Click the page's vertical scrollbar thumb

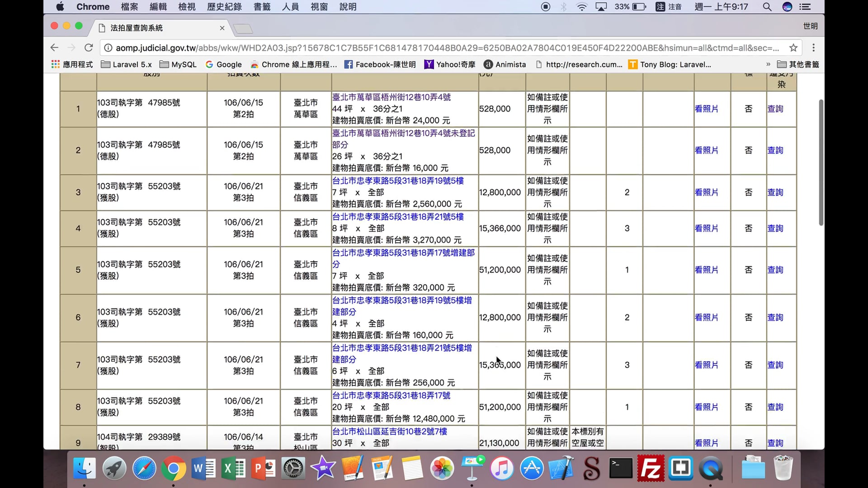[821, 163]
